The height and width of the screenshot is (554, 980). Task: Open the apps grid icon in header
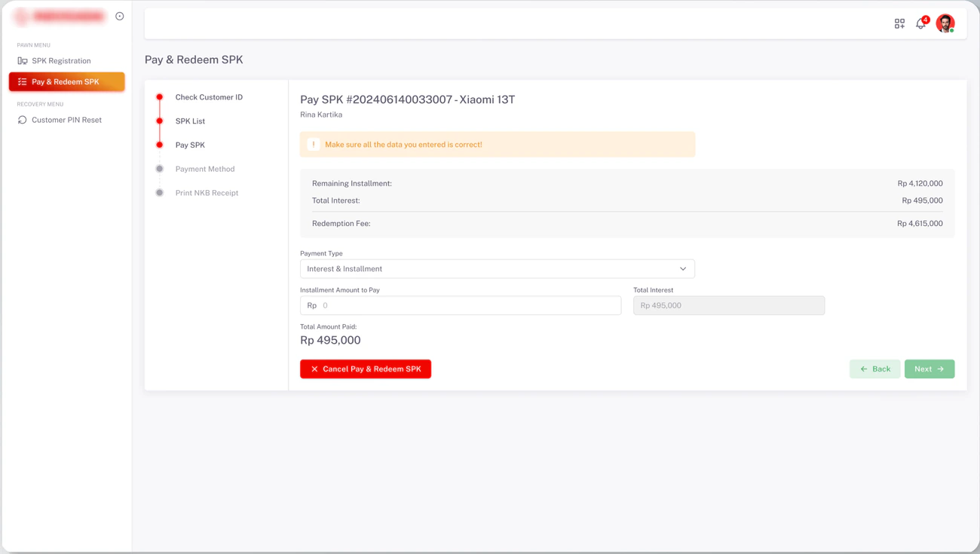pos(899,24)
